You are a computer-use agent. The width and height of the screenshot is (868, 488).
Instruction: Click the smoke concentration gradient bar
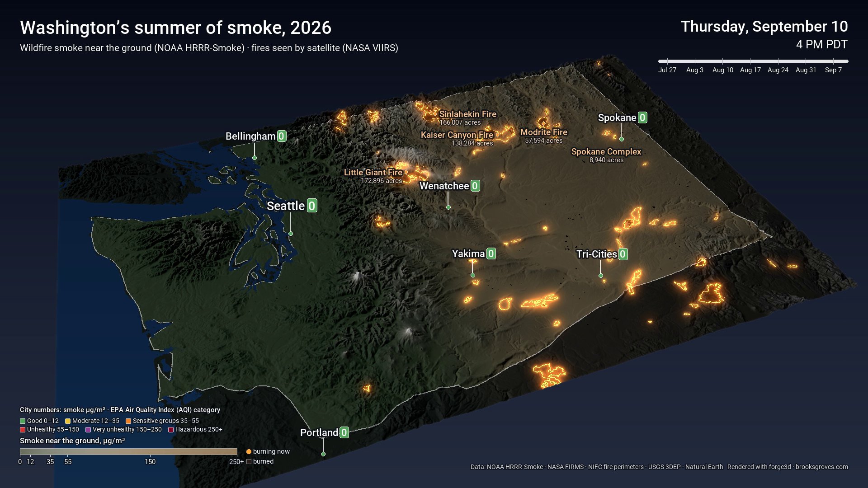pos(128,451)
